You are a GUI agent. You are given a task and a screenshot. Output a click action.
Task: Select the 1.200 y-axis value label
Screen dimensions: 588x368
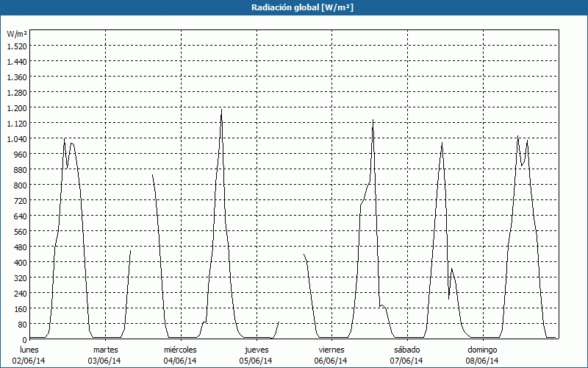(17, 107)
